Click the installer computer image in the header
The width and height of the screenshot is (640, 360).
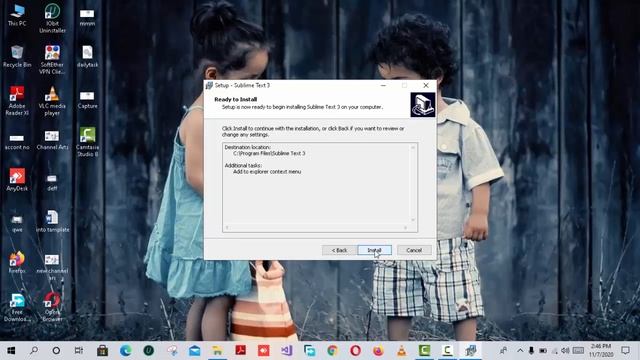tap(422, 104)
